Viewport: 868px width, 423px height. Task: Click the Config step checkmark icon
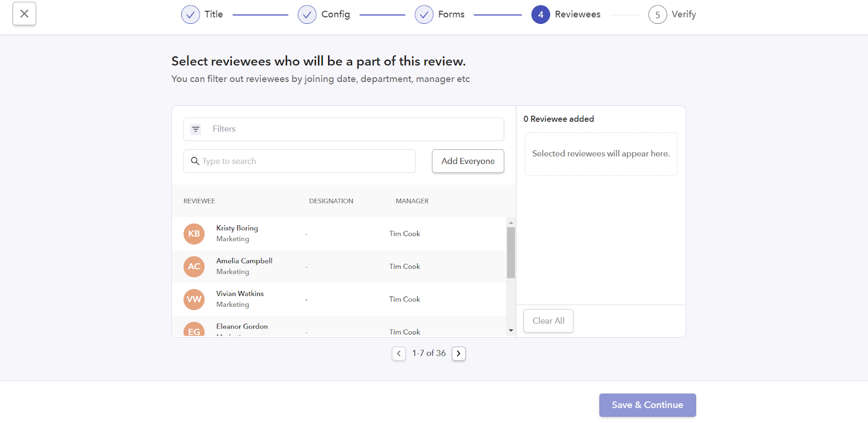point(307,15)
